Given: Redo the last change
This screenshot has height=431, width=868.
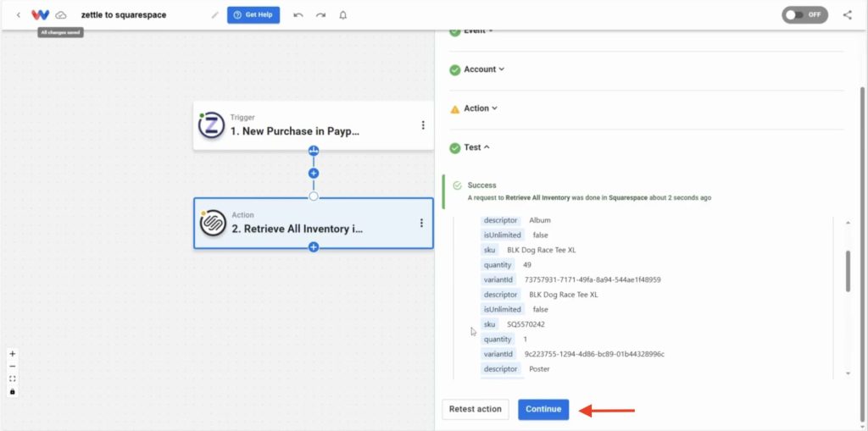Looking at the screenshot, I should [320, 15].
